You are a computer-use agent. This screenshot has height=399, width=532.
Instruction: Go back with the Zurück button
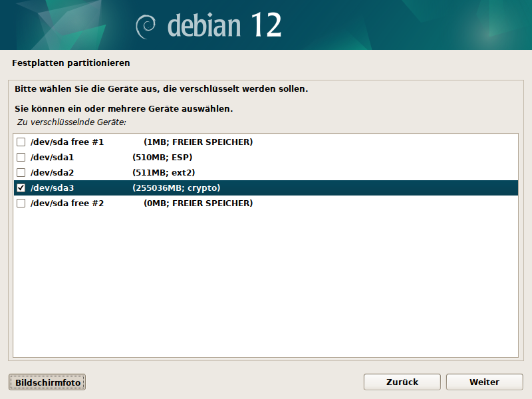click(x=402, y=382)
